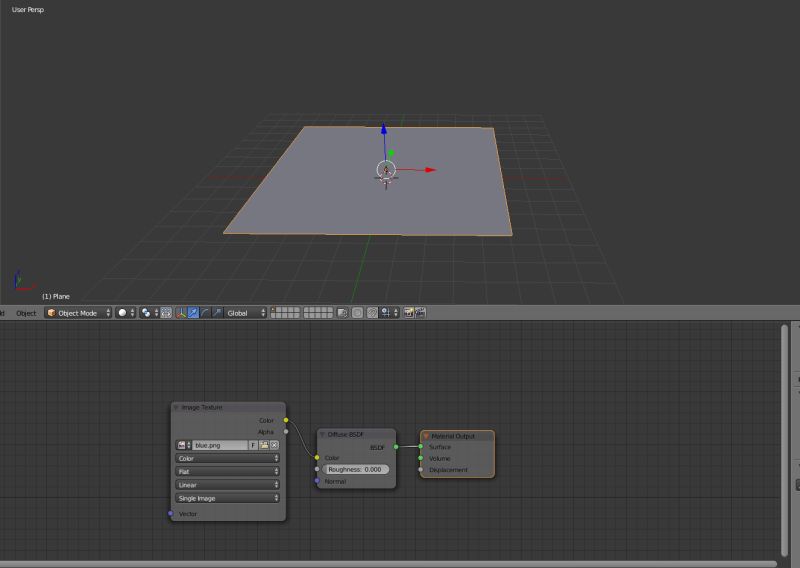Toggle the snap magnet icon
Viewport: 800px width, 568px height.
(372, 313)
